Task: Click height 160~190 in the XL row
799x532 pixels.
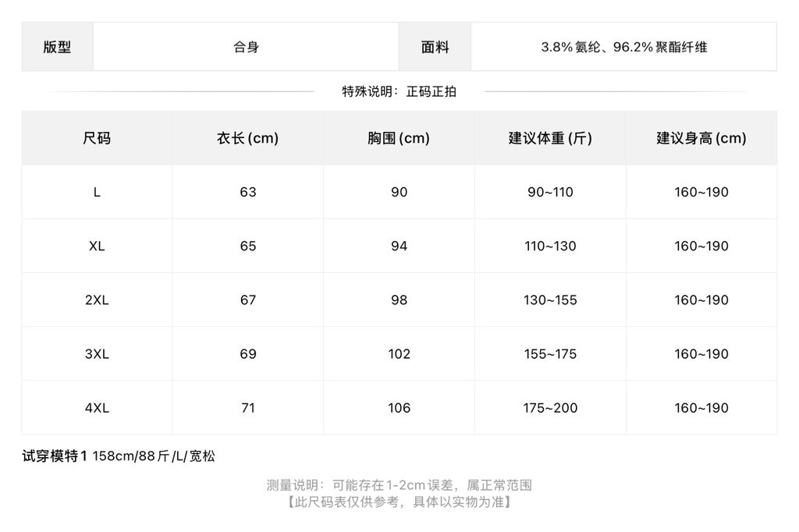Action: pos(701,246)
